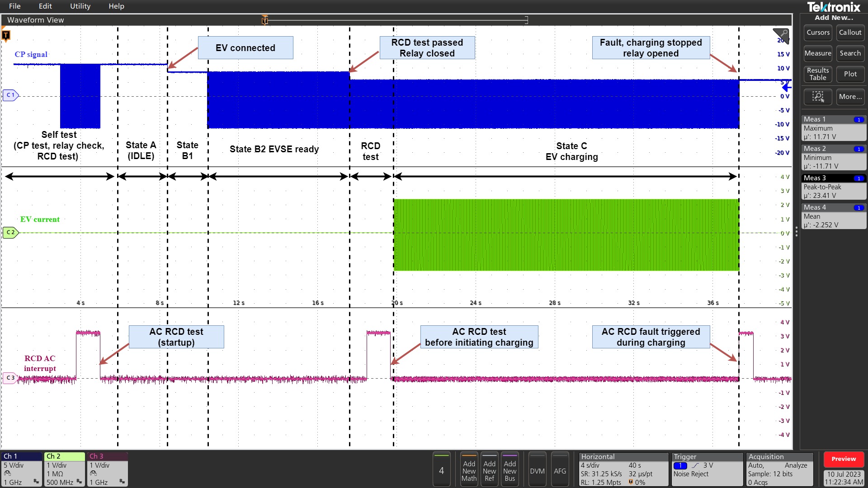Screen dimensions: 868x488
Task: Open the Utility menu
Action: 80,6
